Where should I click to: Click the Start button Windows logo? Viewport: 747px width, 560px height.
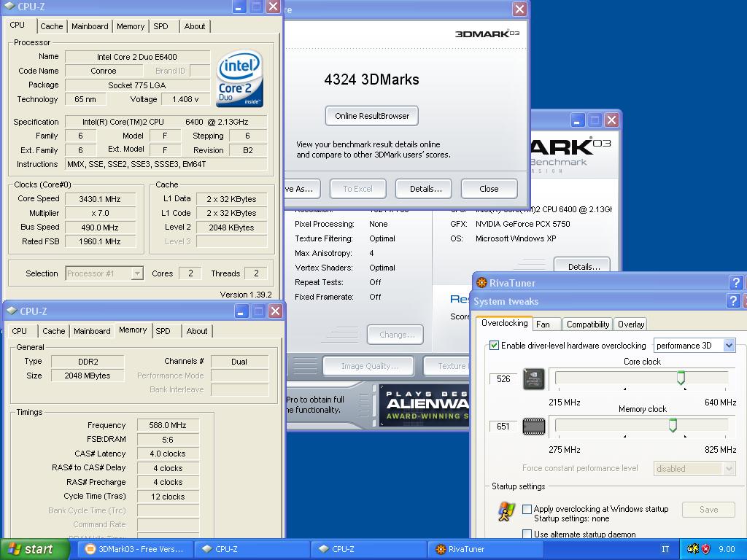pos(15,549)
